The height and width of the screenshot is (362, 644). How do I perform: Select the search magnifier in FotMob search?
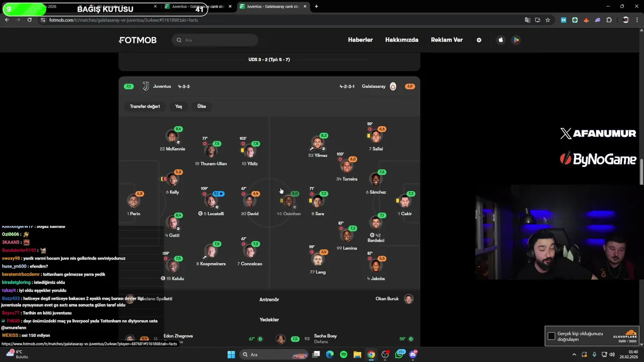(x=179, y=40)
